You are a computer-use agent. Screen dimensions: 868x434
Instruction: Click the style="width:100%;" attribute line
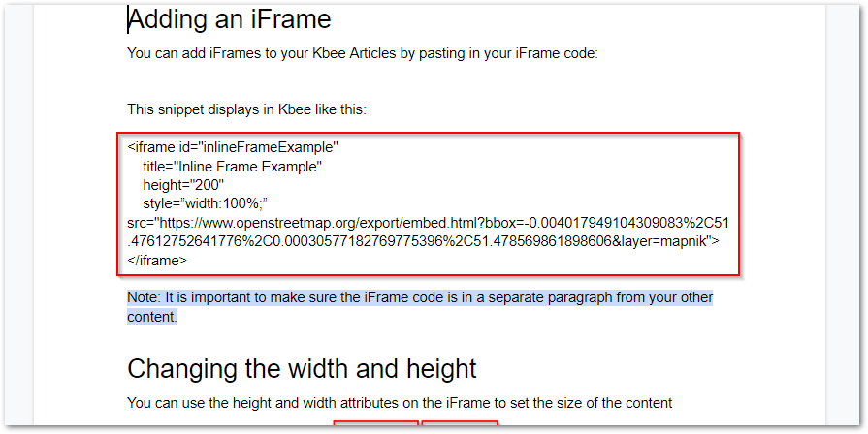205,203
